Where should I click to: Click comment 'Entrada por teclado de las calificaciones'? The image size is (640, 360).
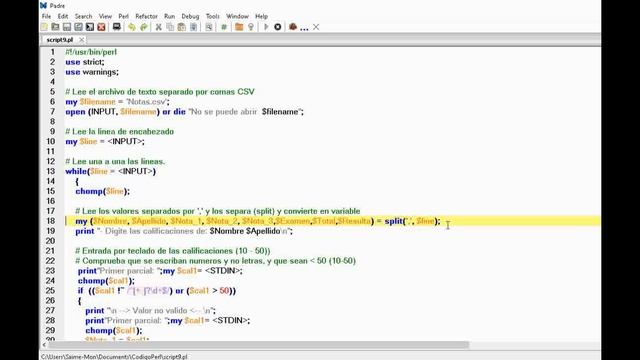(x=173, y=251)
